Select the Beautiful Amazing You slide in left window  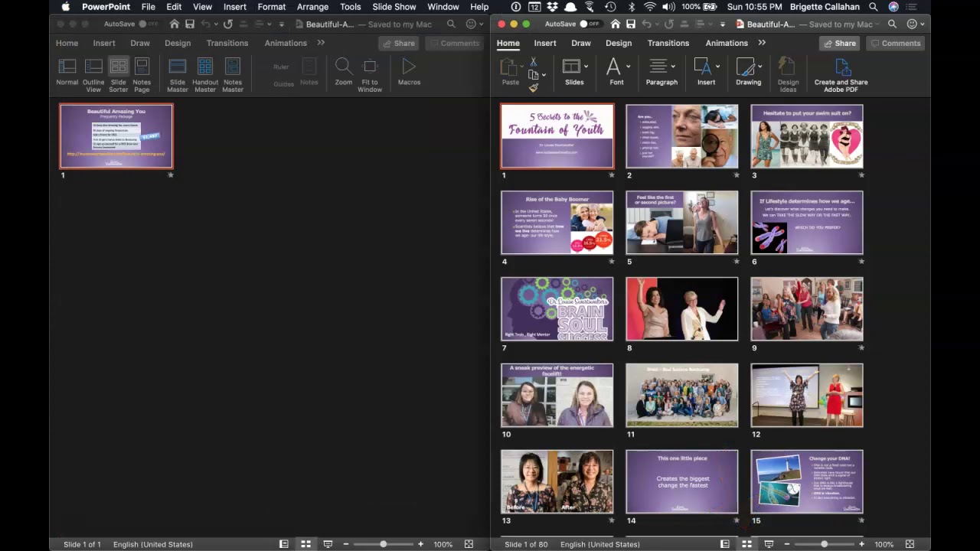pos(116,136)
